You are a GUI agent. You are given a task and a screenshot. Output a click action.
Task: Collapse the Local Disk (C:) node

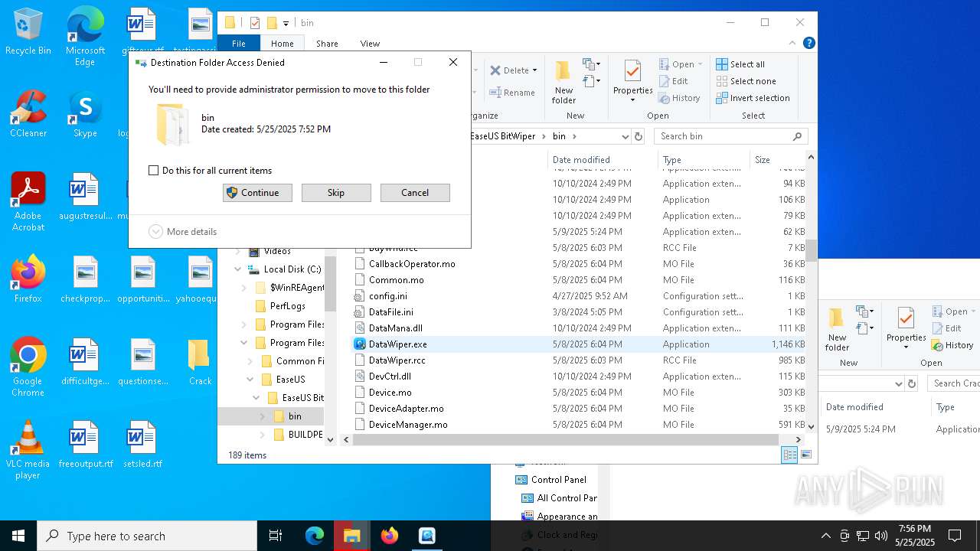[x=237, y=269]
